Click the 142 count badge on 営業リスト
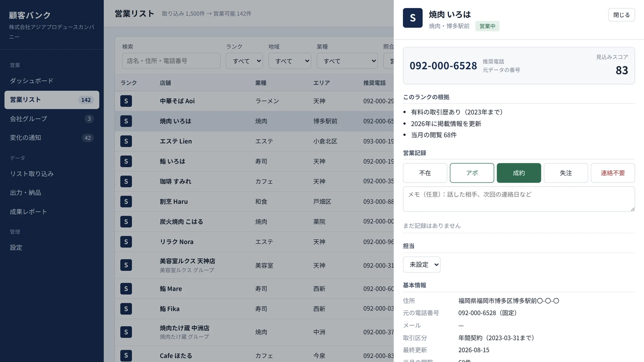The image size is (644, 362). 86,100
